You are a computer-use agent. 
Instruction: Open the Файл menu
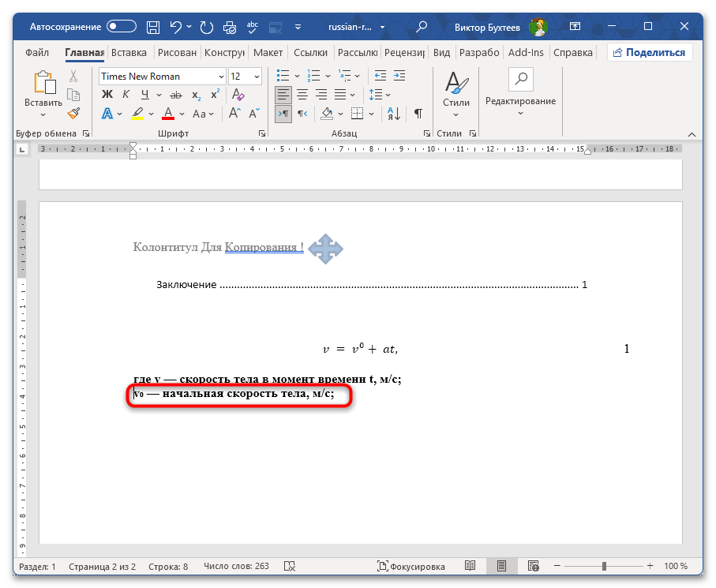[37, 53]
